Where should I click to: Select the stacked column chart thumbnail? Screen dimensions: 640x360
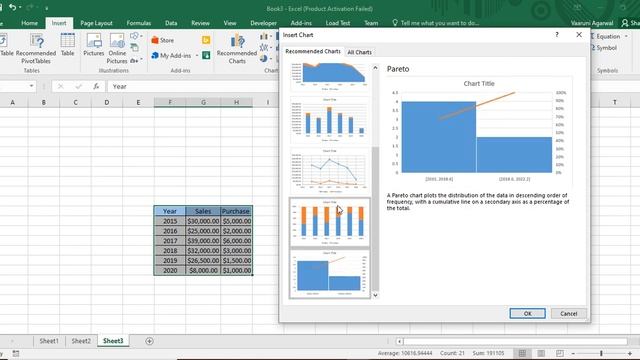(x=329, y=222)
